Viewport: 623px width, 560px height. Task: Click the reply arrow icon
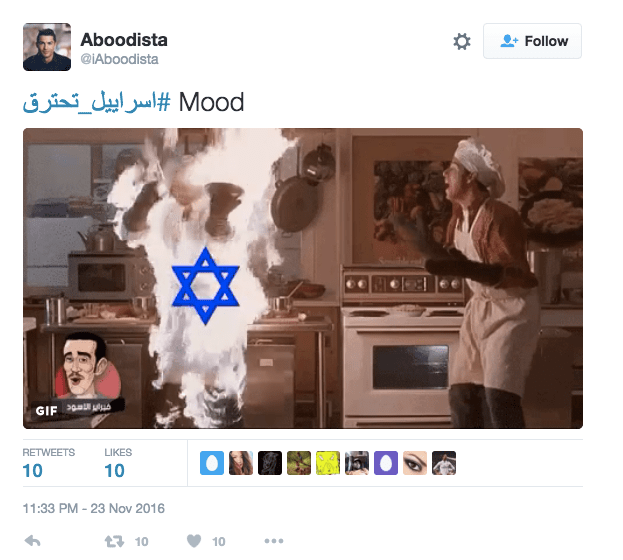[33, 541]
